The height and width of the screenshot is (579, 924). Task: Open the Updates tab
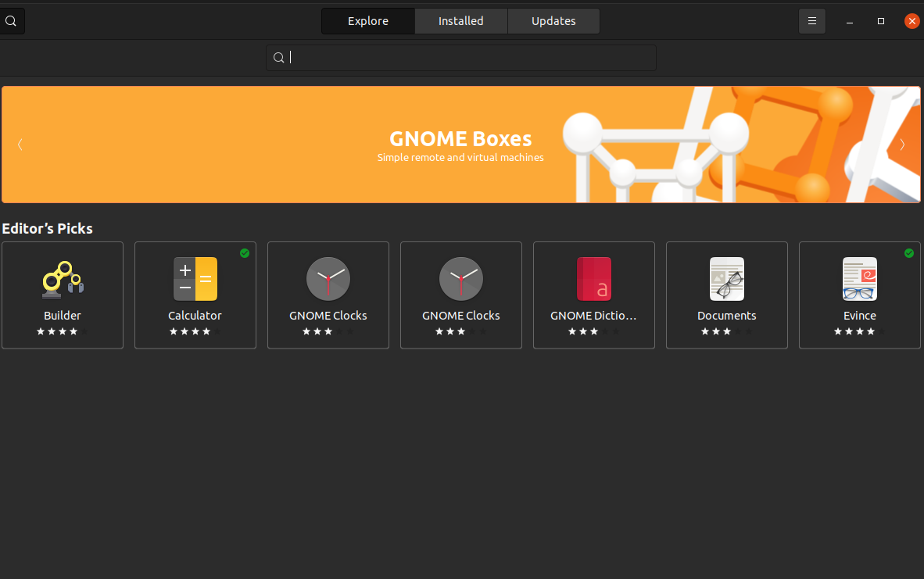click(x=553, y=21)
